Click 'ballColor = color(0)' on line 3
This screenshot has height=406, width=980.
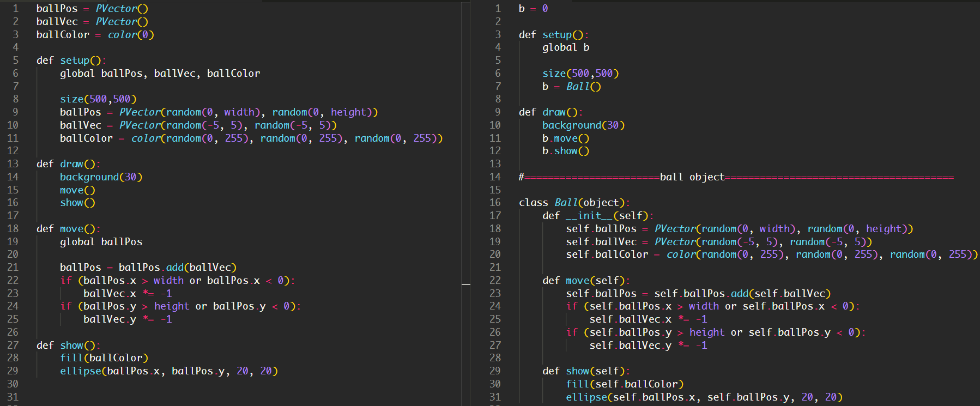click(x=95, y=35)
